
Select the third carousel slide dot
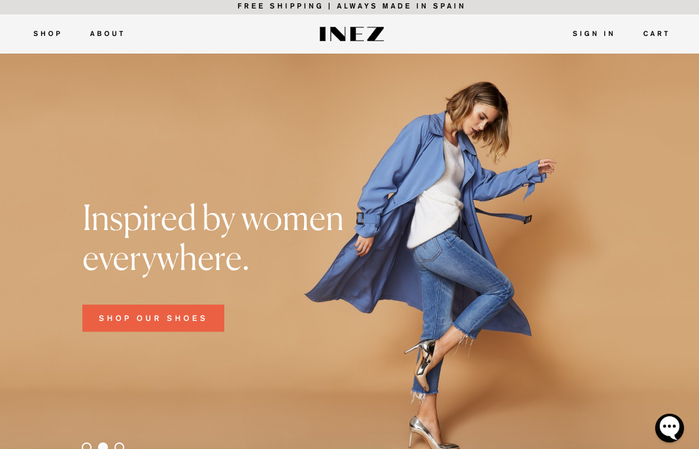[119, 445]
